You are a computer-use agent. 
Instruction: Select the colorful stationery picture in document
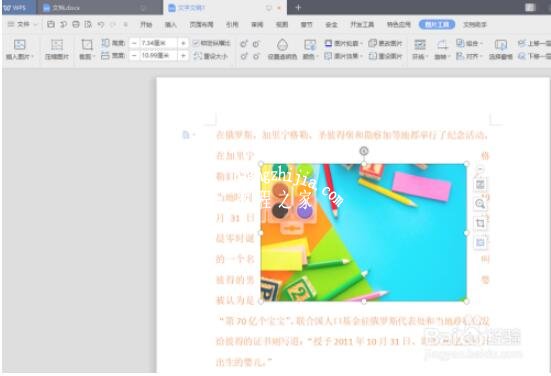[363, 232]
